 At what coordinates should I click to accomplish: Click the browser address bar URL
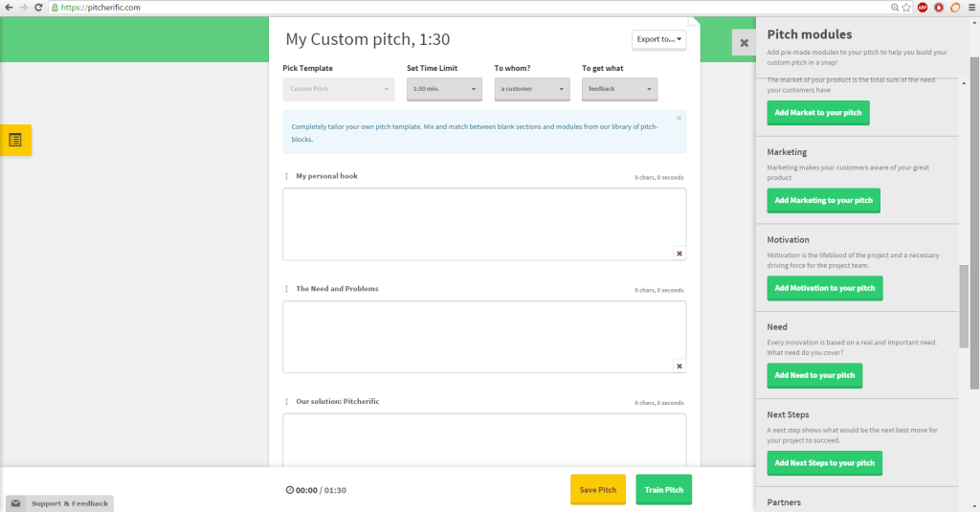point(100,8)
